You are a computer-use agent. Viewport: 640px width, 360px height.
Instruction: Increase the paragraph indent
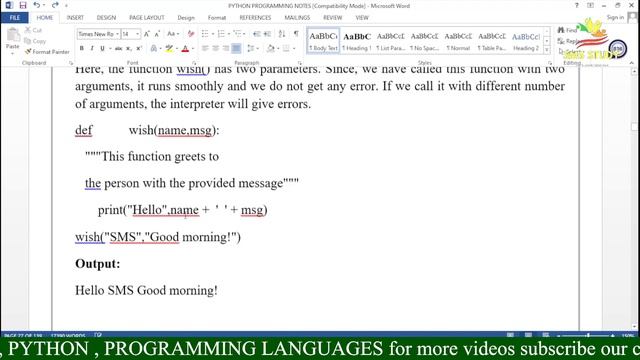pyautogui.click(x=267, y=34)
